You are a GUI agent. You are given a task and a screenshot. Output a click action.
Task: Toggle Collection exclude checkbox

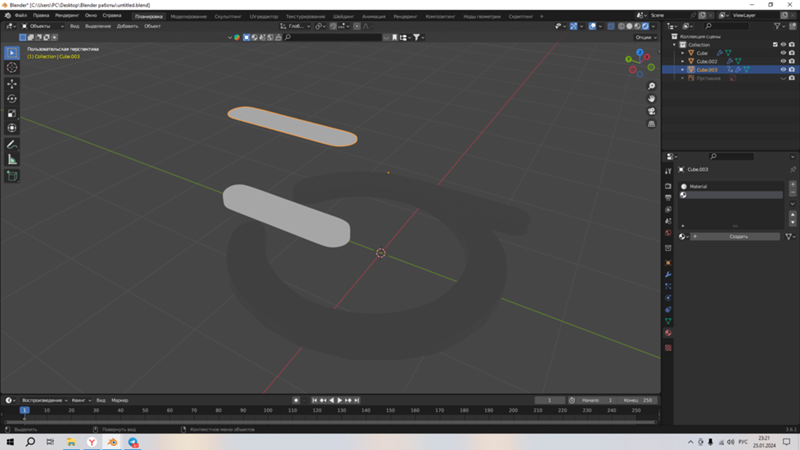coord(776,45)
